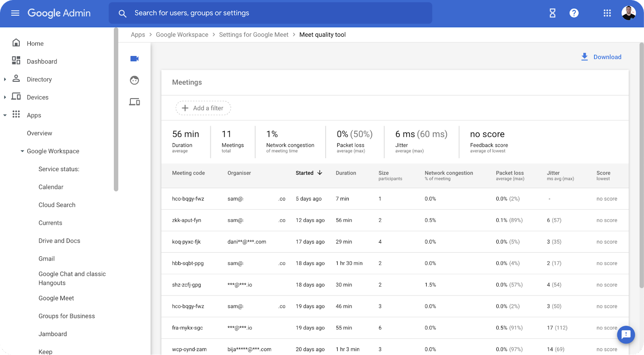Expand the Devices tree arrow
644x355 pixels.
(x=5, y=97)
